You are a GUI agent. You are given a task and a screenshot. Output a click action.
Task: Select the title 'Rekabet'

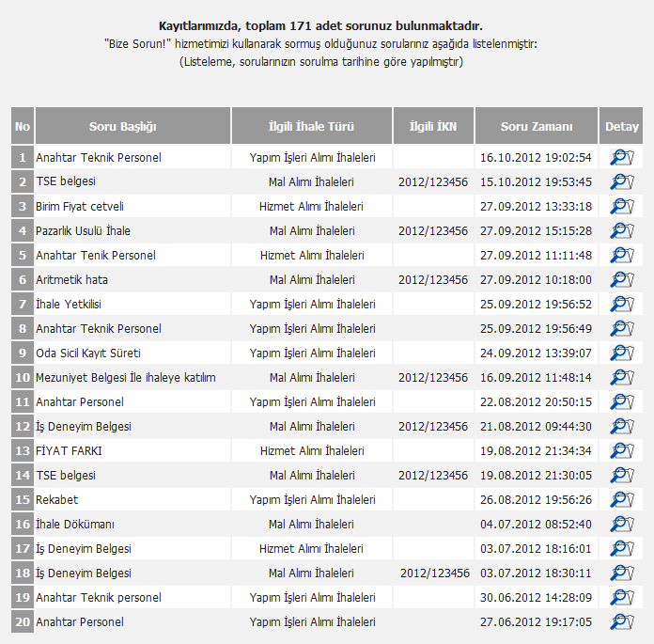tap(56, 499)
